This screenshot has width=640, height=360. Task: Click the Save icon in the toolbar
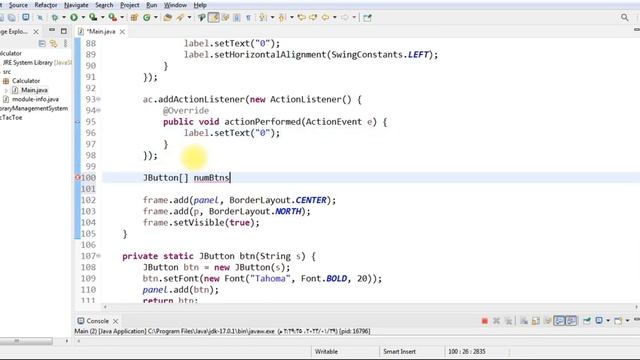[2, 18]
